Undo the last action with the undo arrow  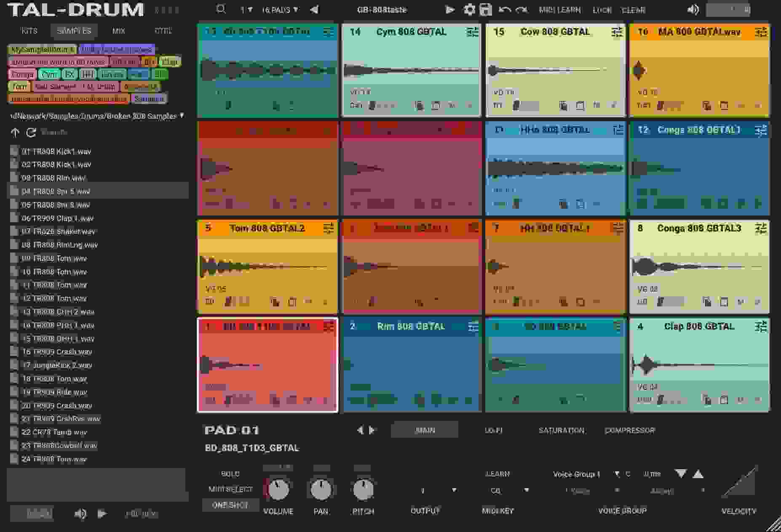point(505,9)
